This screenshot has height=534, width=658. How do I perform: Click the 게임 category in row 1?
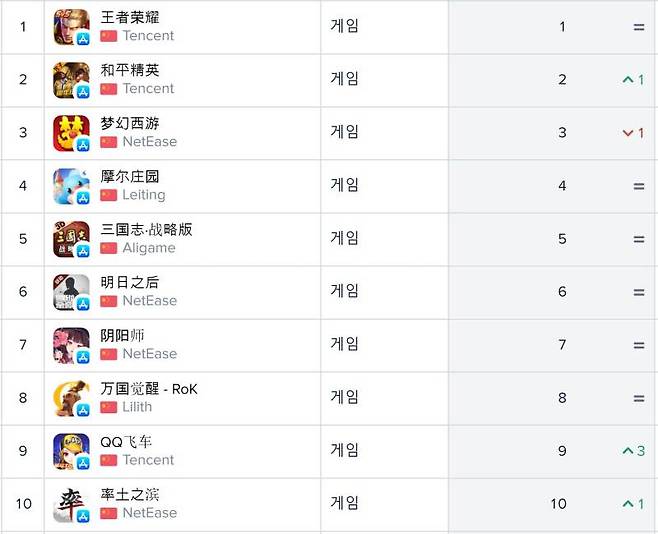tap(345, 26)
